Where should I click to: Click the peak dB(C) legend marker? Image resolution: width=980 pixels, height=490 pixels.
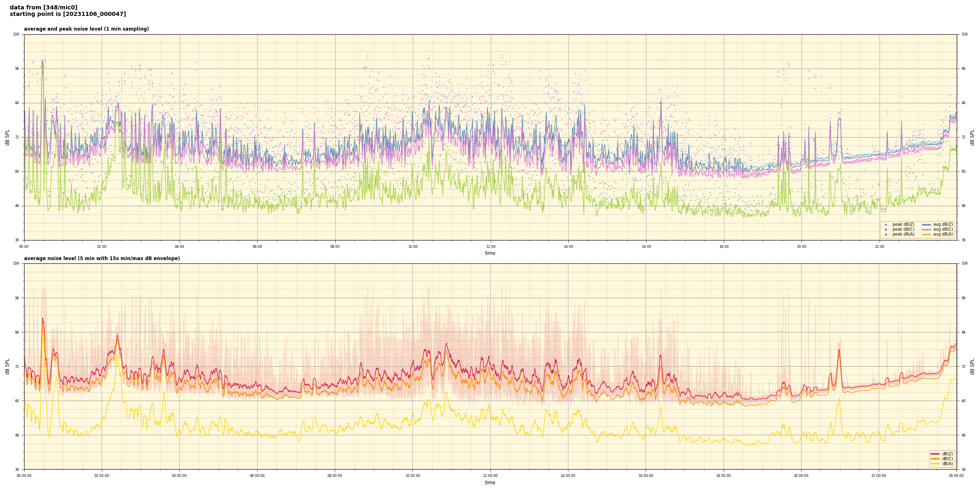(x=886, y=229)
